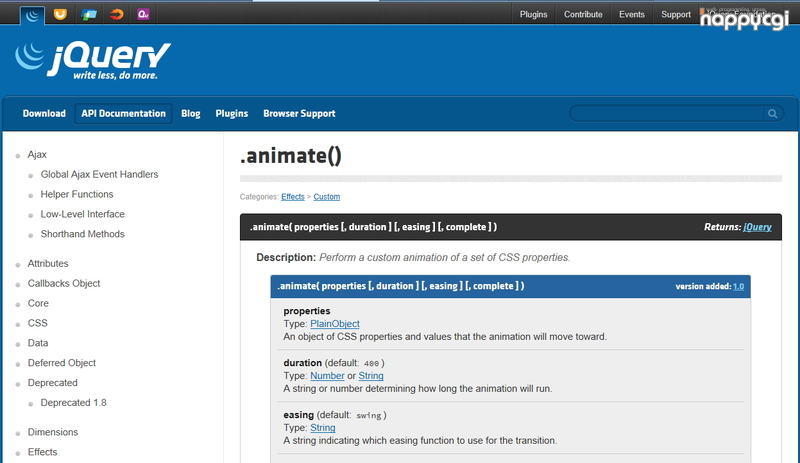800x463 pixels.
Task: Open the Deferred Object category
Action: tap(61, 363)
